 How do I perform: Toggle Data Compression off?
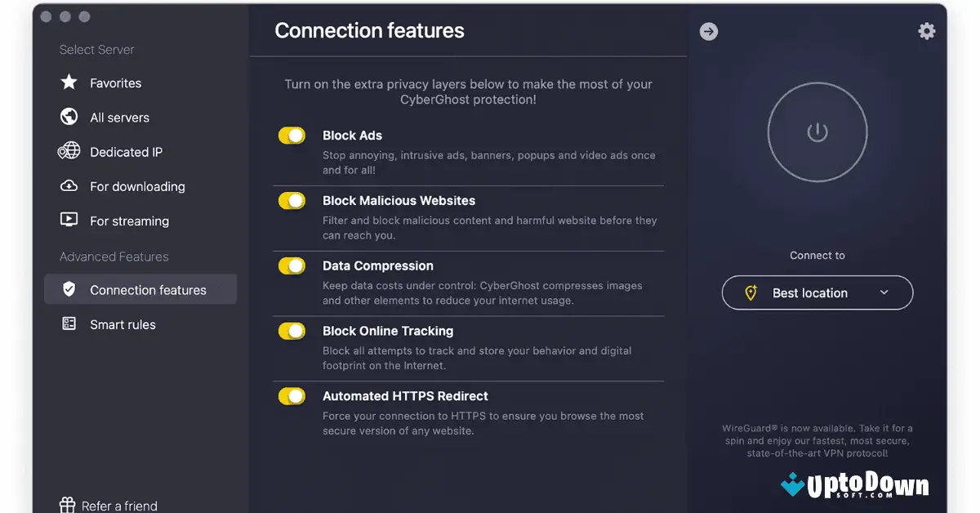point(292,265)
